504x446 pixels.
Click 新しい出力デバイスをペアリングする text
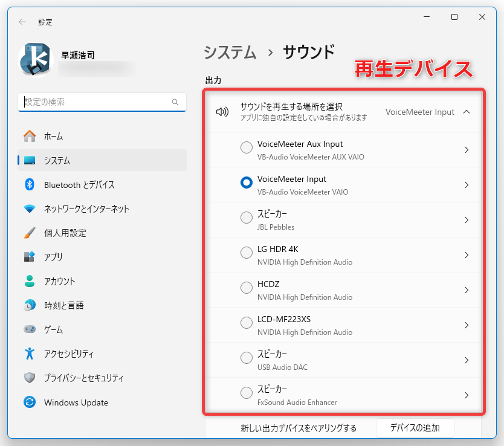pos(299,428)
